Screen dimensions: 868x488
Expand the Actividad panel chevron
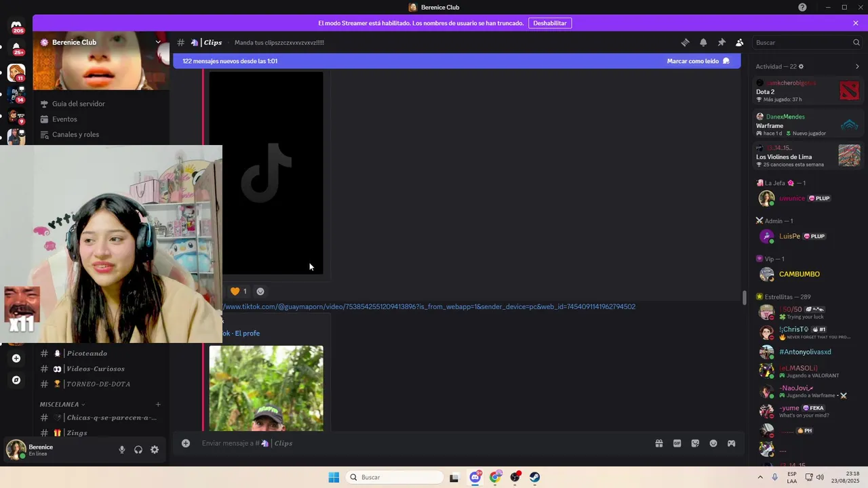856,66
